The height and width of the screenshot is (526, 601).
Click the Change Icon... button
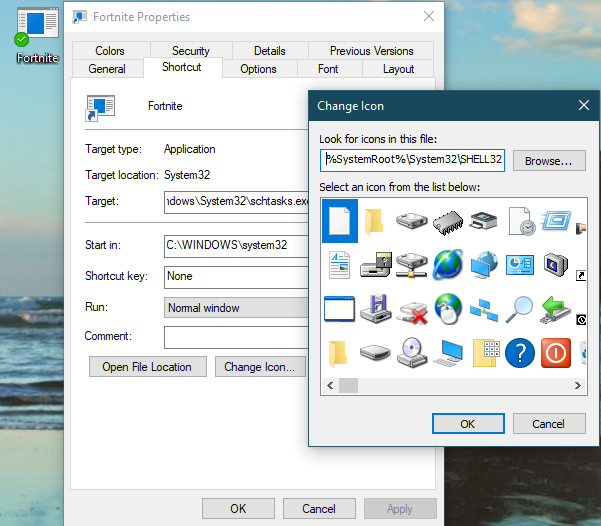click(x=260, y=367)
